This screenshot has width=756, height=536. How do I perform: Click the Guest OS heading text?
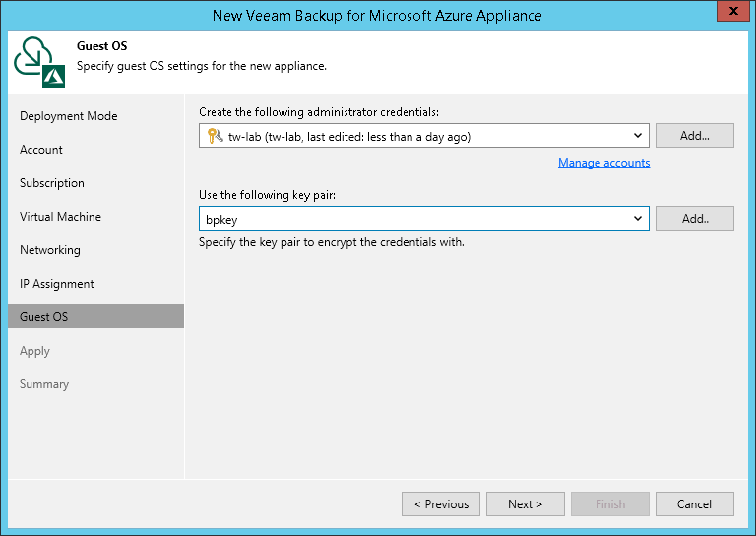101,46
